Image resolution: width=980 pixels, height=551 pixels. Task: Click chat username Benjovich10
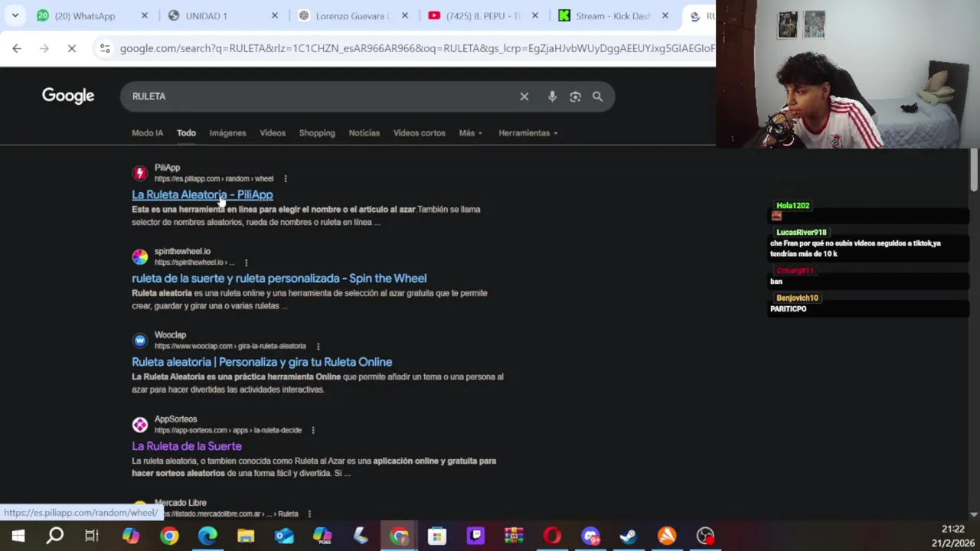point(797,298)
